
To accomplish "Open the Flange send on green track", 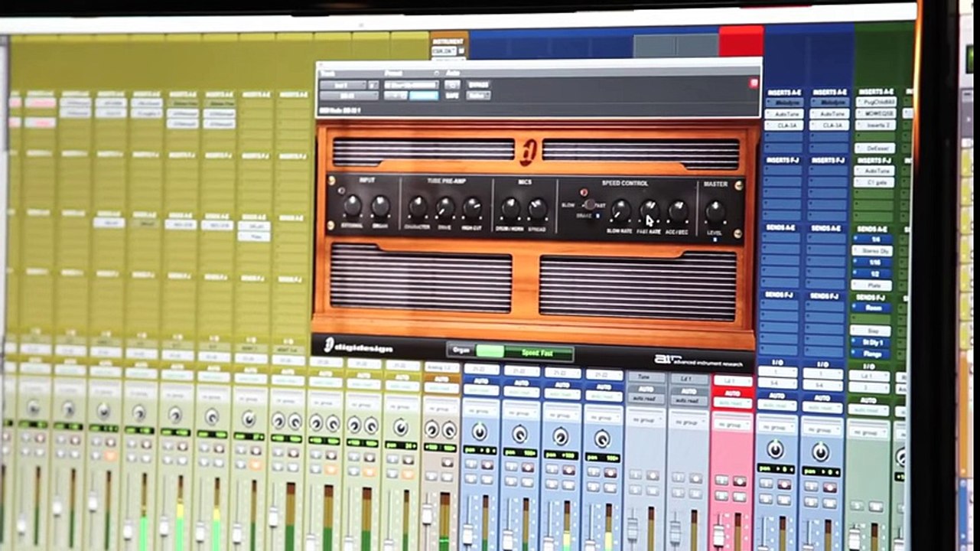I will click(x=871, y=354).
